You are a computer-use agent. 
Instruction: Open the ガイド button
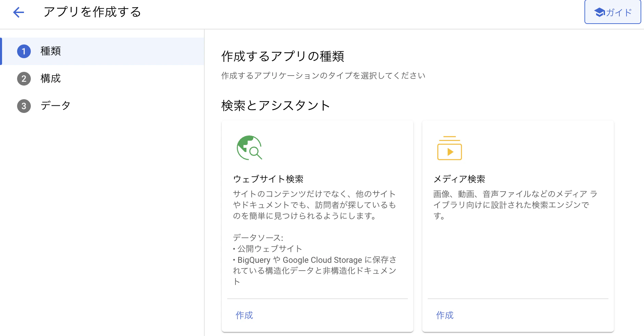tap(613, 12)
